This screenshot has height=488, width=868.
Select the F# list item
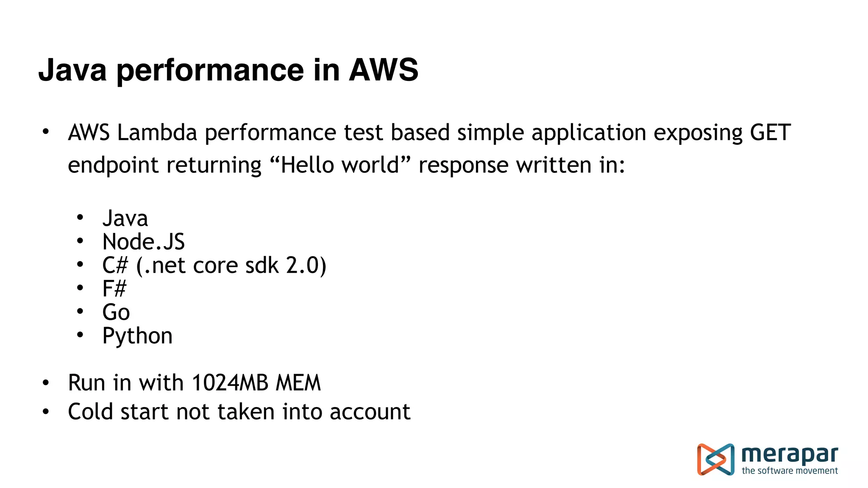[114, 289]
